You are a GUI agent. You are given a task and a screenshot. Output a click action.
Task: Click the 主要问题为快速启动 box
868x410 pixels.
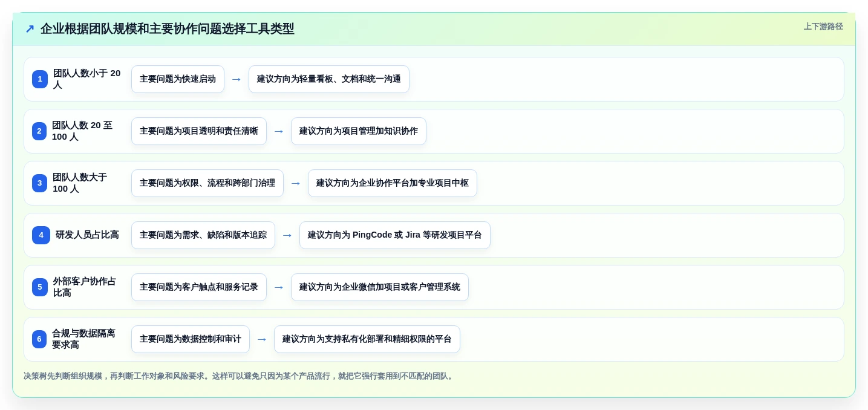(178, 79)
